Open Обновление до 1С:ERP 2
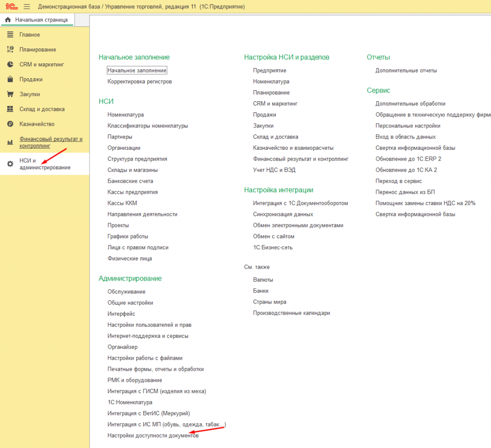 (409, 159)
